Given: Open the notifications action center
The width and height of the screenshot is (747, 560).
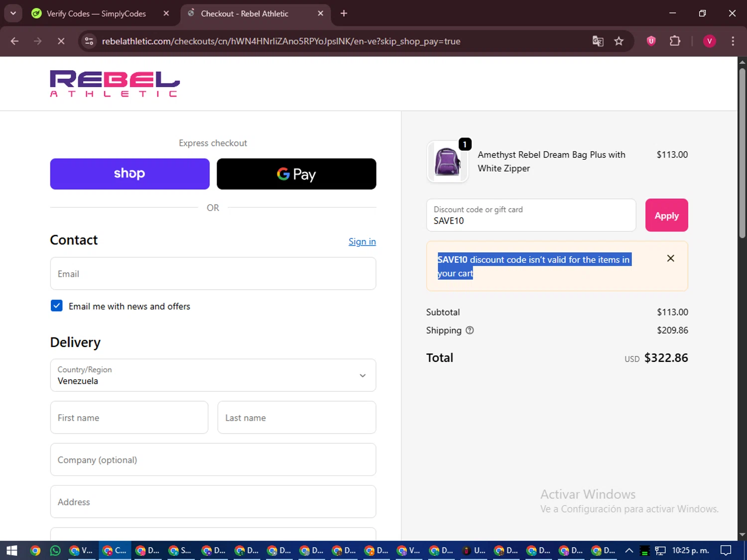Looking at the screenshot, I should [x=726, y=551].
